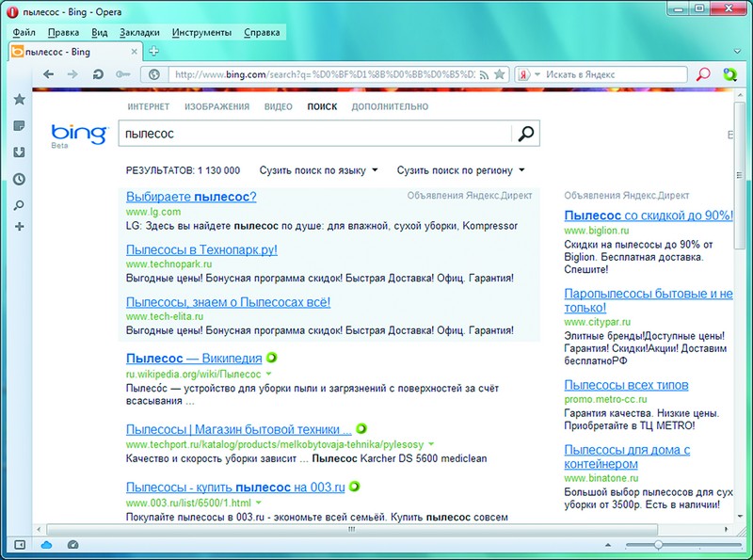Open the Инструменты menu
Viewport: 753px width, 560px height.
pos(201,33)
